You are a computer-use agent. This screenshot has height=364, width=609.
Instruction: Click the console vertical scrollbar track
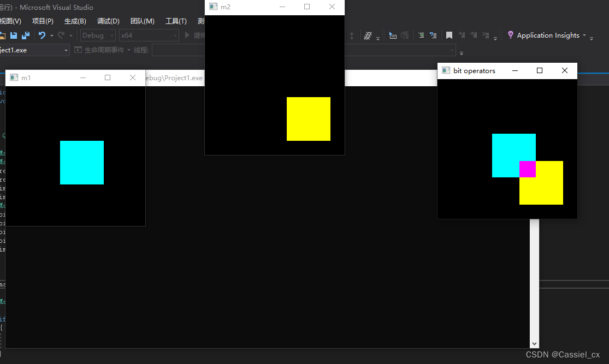point(534,279)
